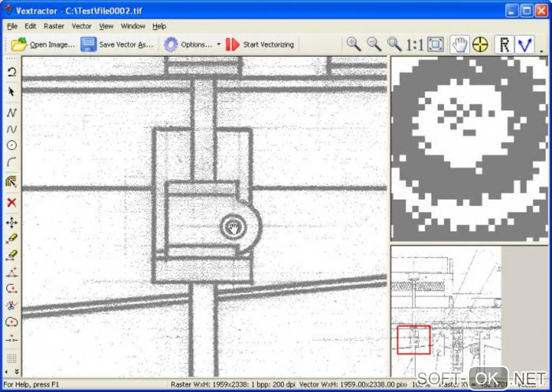Open the View menu
552x392 pixels.
[x=106, y=26]
